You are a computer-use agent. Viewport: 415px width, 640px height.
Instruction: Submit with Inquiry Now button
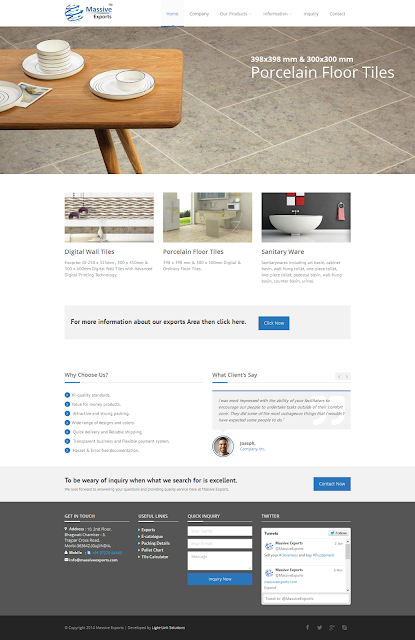[x=220, y=579]
